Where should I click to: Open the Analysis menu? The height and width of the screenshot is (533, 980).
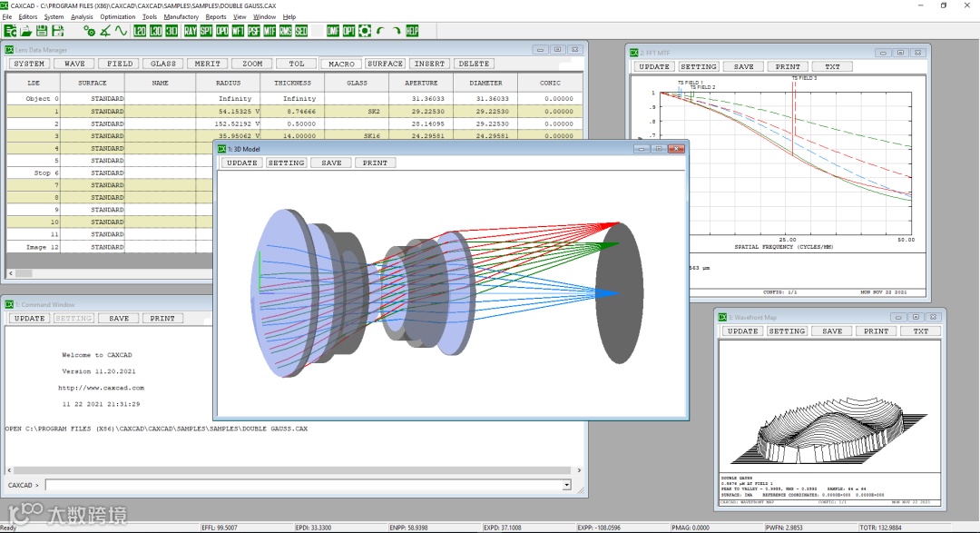pos(82,17)
